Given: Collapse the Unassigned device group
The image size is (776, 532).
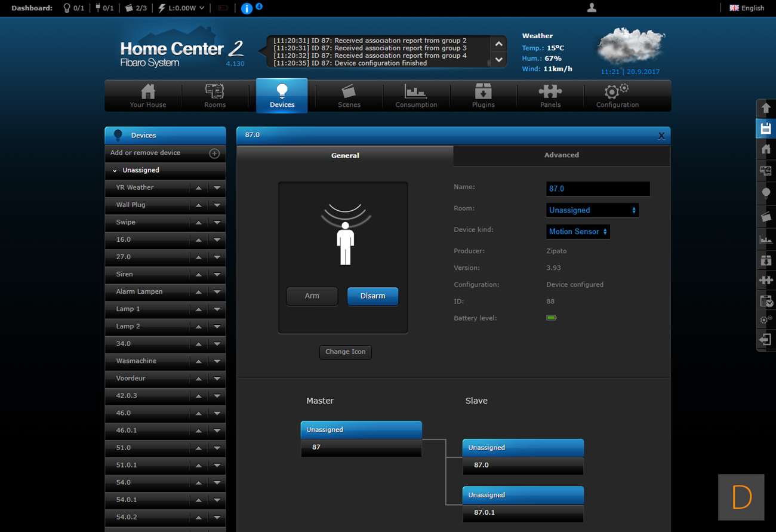Looking at the screenshot, I should tap(115, 171).
